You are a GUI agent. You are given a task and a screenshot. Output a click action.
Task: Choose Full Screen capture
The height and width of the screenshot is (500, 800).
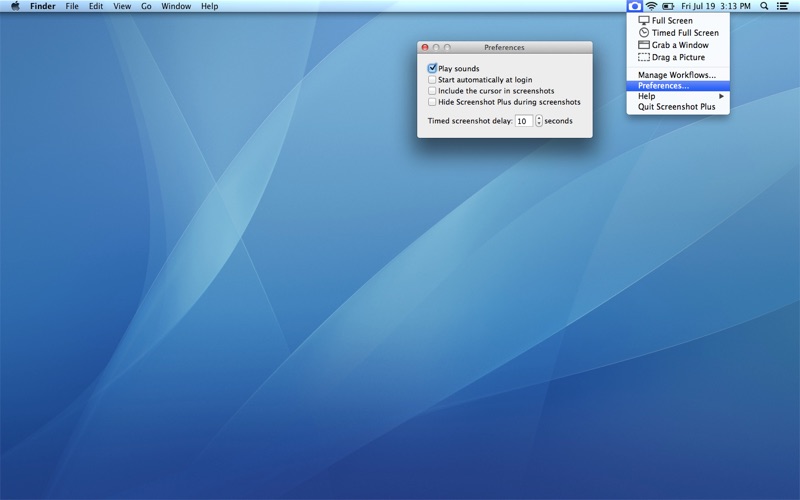click(672, 21)
